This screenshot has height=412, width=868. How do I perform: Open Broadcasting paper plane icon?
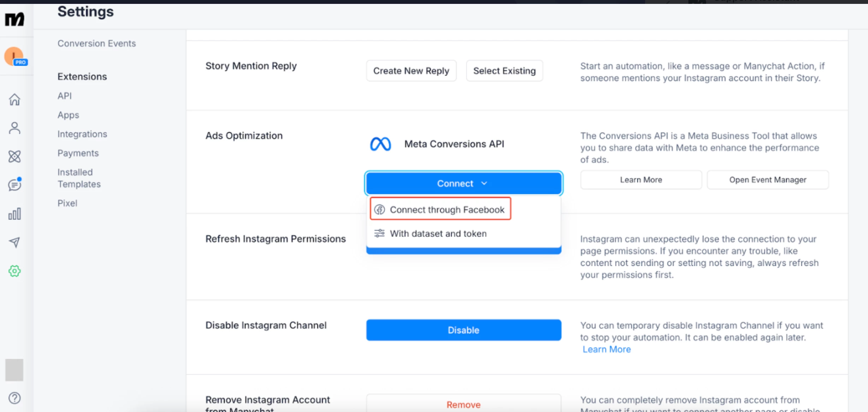(14, 242)
